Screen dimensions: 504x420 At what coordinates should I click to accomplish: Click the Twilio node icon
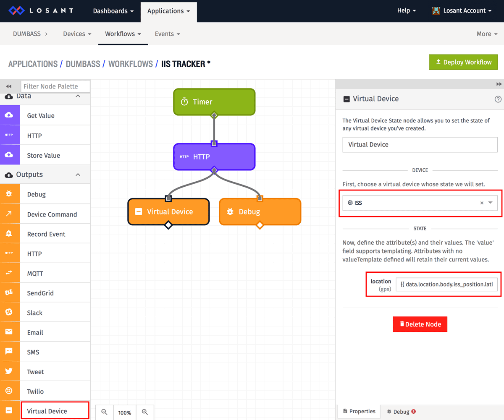pyautogui.click(x=9, y=391)
